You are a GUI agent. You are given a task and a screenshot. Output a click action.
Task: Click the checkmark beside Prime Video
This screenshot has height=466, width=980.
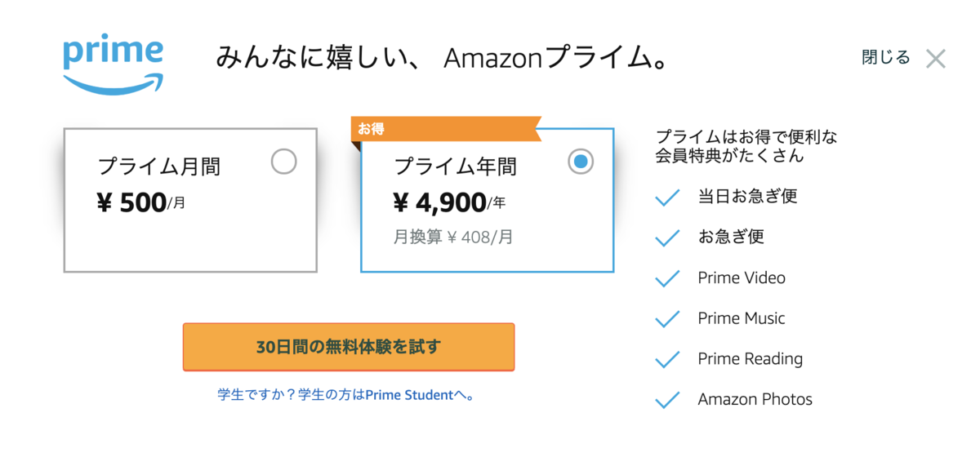point(668,278)
